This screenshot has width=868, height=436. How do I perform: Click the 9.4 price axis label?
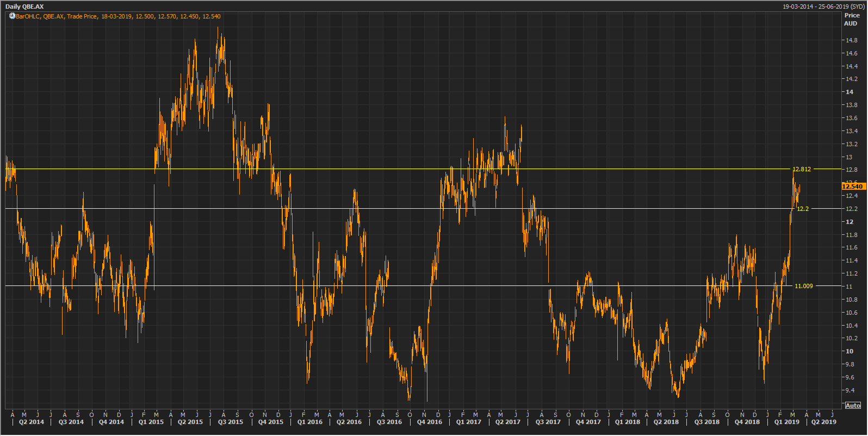850,390
